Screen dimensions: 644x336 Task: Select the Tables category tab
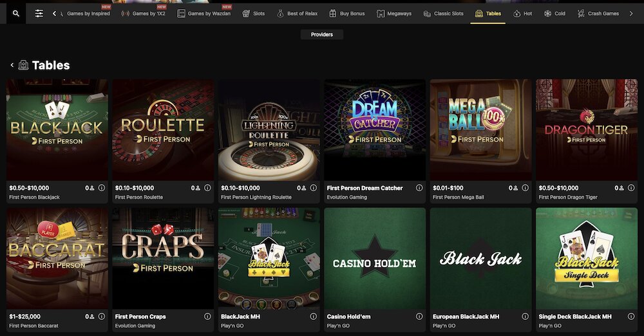[x=488, y=14]
